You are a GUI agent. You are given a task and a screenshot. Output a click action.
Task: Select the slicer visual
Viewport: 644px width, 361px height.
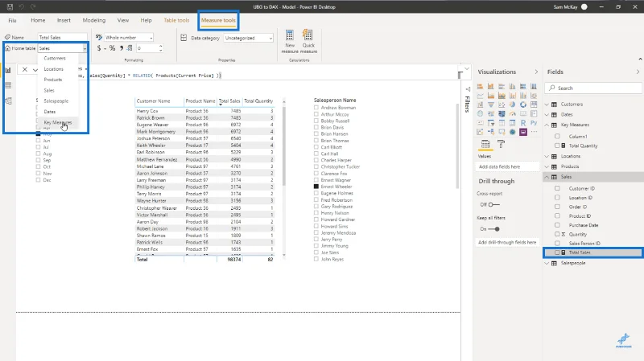point(491,123)
